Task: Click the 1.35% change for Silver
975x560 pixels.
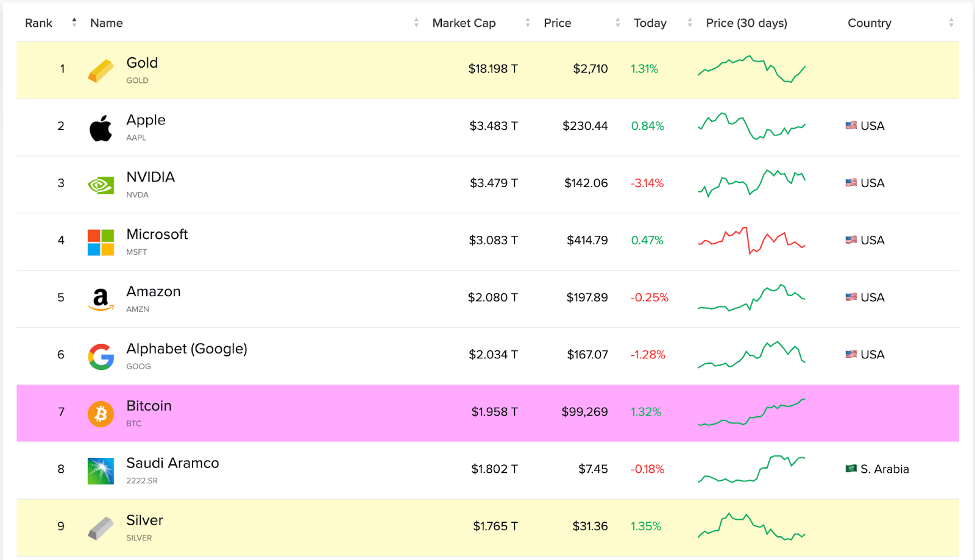Action: 646,526
